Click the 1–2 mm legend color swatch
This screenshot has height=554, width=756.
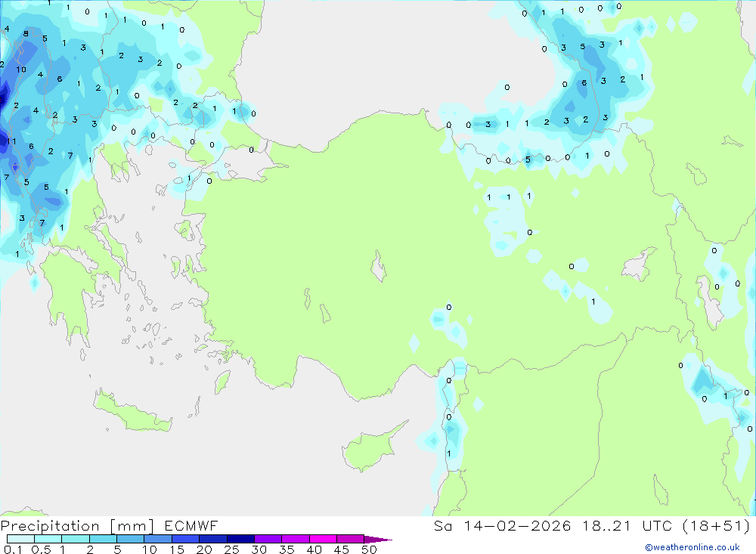pyautogui.click(x=75, y=539)
